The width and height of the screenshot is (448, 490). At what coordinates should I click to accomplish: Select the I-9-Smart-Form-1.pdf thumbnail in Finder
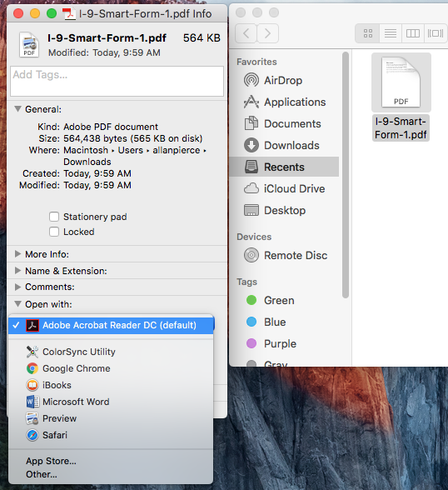point(401,82)
